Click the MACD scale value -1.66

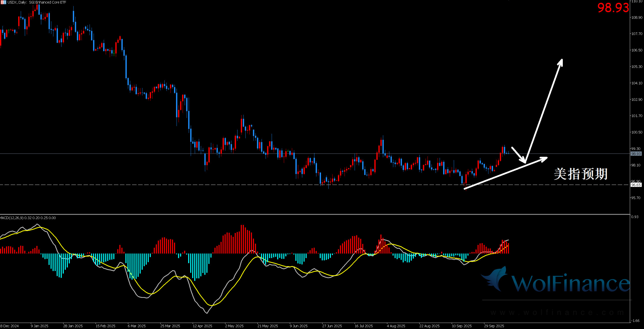pos(635,321)
